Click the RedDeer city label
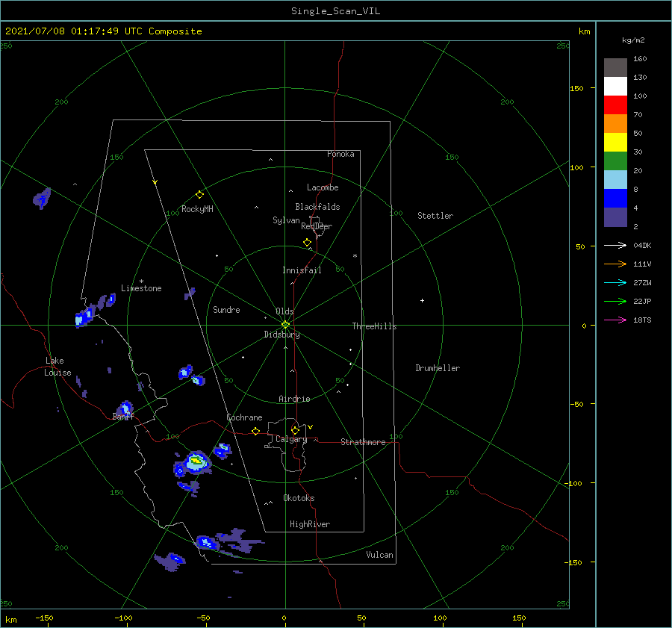This screenshot has width=672, height=628. (317, 226)
